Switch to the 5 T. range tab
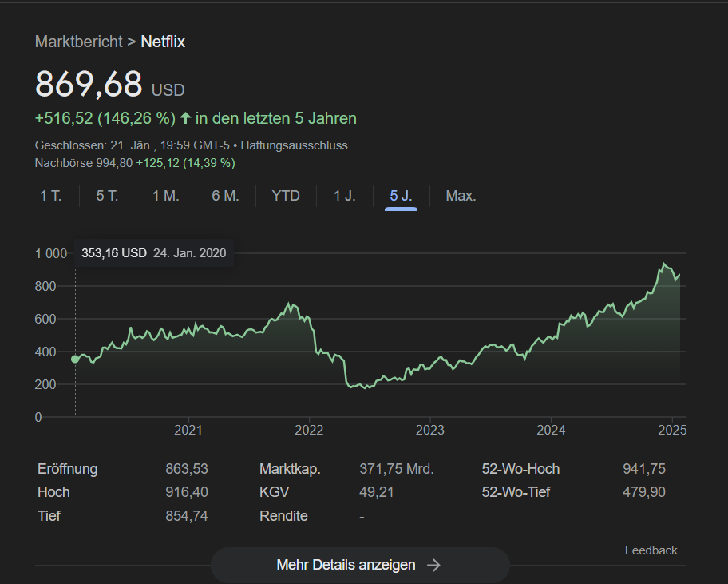 107,196
